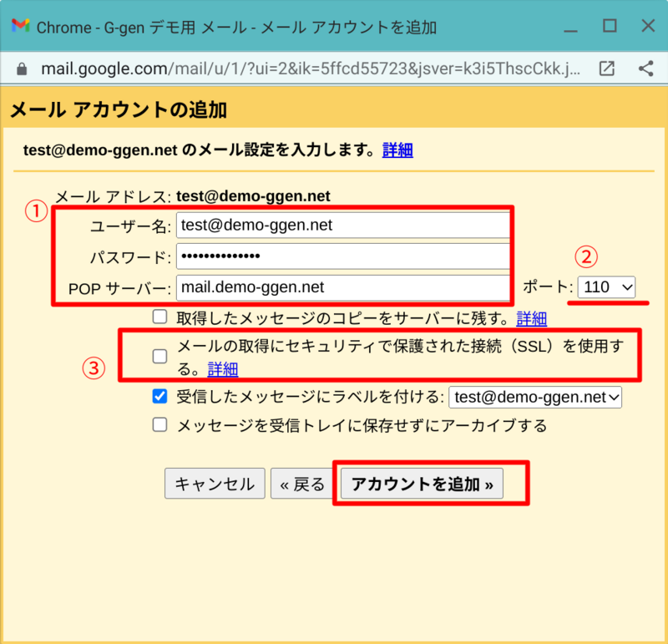This screenshot has height=644, width=668.
Task: Click the Gmail logo icon in title bar
Action: click(20, 26)
